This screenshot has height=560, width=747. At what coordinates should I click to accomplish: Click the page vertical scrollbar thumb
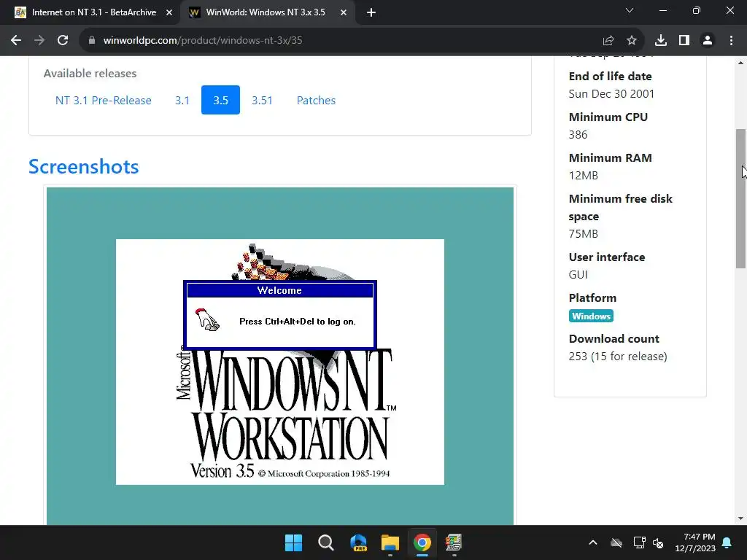tap(741, 198)
